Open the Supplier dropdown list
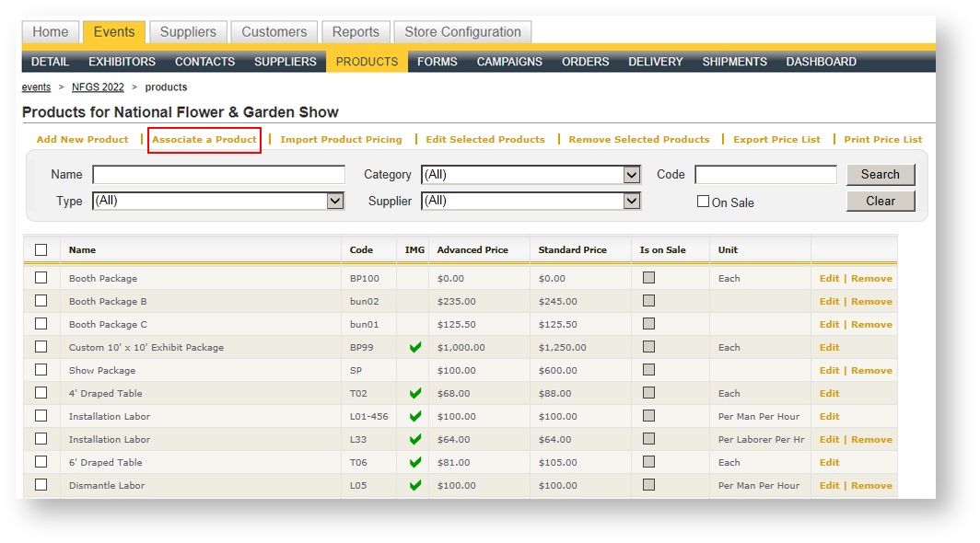The width and height of the screenshot is (980, 543). point(531,201)
